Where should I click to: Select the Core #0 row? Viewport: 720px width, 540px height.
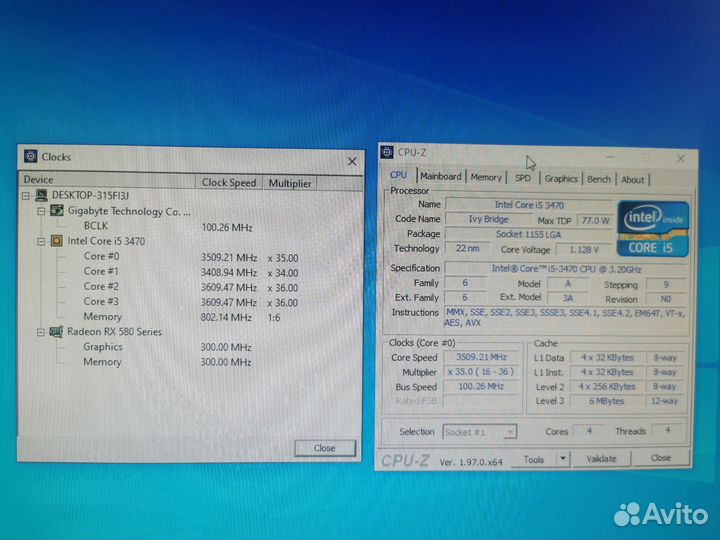coord(101,256)
